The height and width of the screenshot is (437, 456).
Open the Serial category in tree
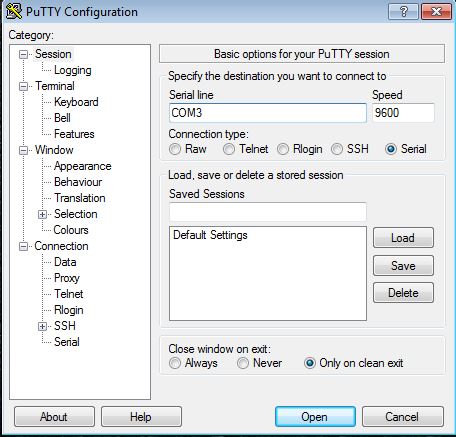67,342
